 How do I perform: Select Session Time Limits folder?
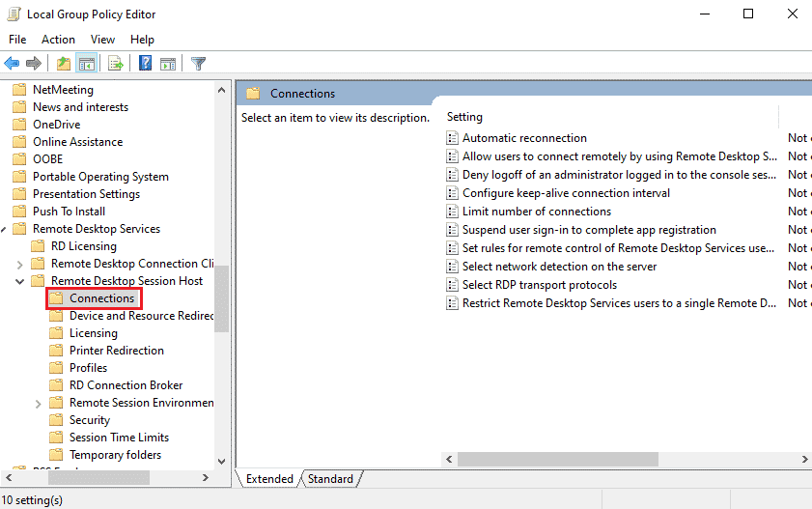[119, 438]
